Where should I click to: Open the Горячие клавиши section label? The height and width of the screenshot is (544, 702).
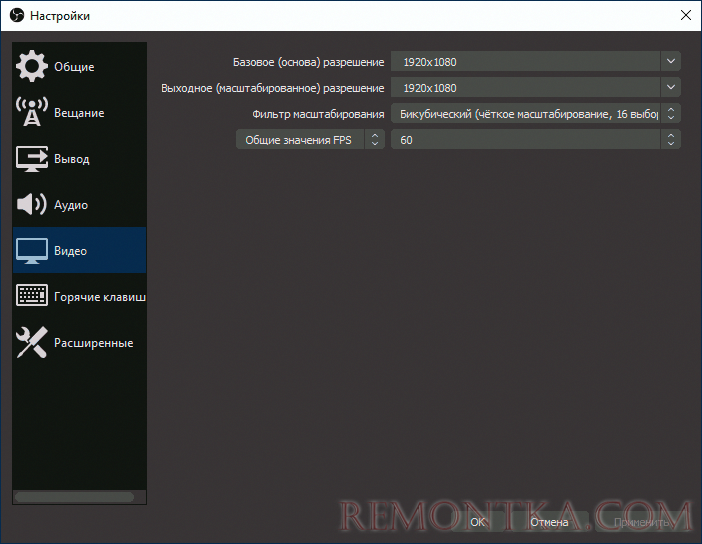pos(100,297)
